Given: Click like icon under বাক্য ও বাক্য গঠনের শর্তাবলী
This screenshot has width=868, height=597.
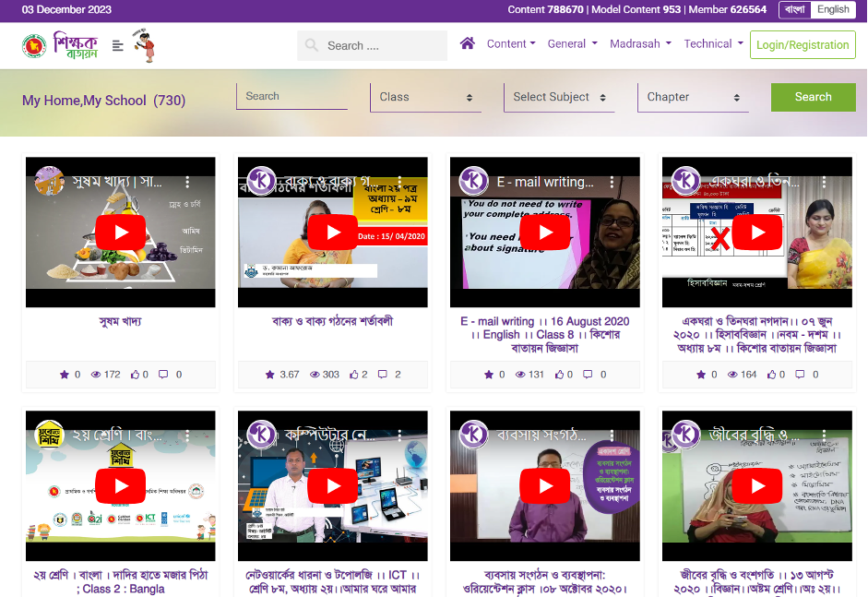Looking at the screenshot, I should [354, 375].
